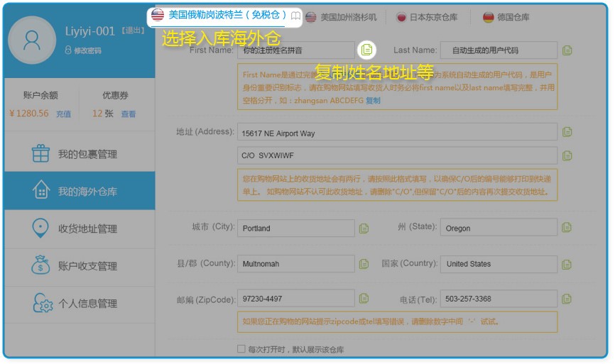Click the C/O SVXWIWF address field
615x364 pixels.
tap(397, 155)
